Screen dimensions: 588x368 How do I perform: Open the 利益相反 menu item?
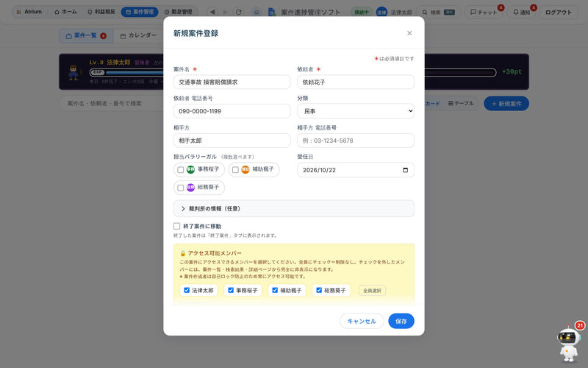tap(101, 12)
